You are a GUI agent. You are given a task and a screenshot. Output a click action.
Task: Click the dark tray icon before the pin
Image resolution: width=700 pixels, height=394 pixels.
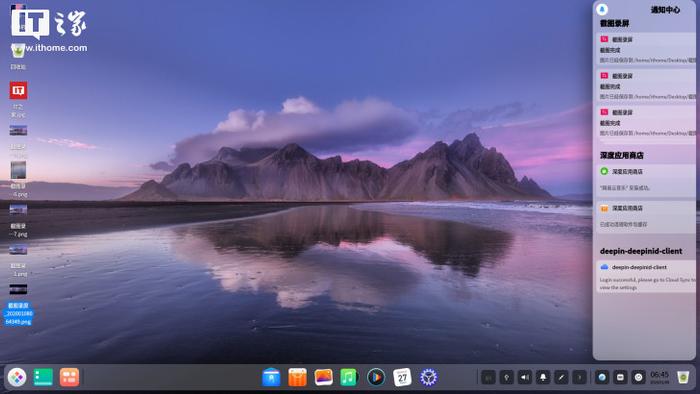488,377
